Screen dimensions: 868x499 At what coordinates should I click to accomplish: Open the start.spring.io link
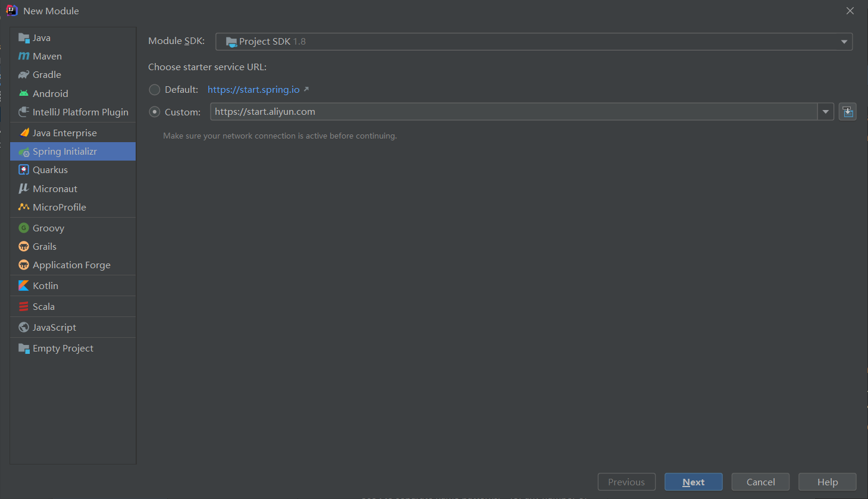tap(253, 89)
